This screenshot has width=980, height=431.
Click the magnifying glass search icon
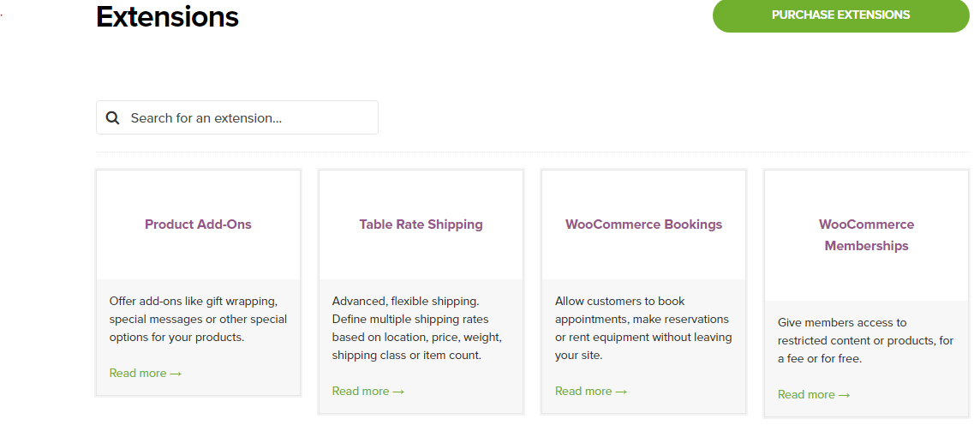click(x=112, y=117)
